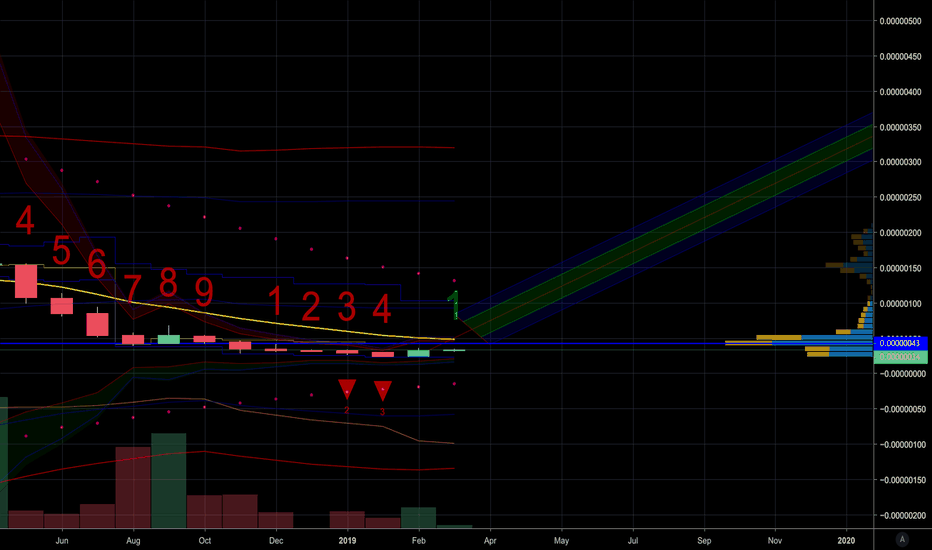Click the 2019 label on time axis
The height and width of the screenshot is (550, 932).
pyautogui.click(x=347, y=540)
